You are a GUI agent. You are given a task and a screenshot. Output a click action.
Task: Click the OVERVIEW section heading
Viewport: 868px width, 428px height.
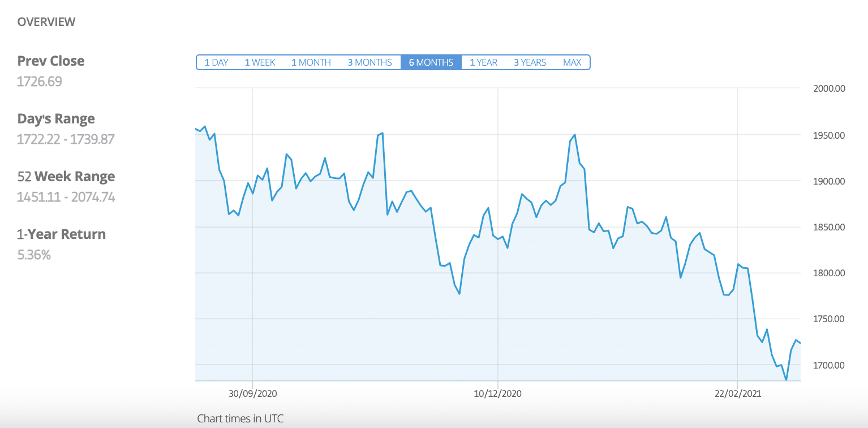coord(46,22)
